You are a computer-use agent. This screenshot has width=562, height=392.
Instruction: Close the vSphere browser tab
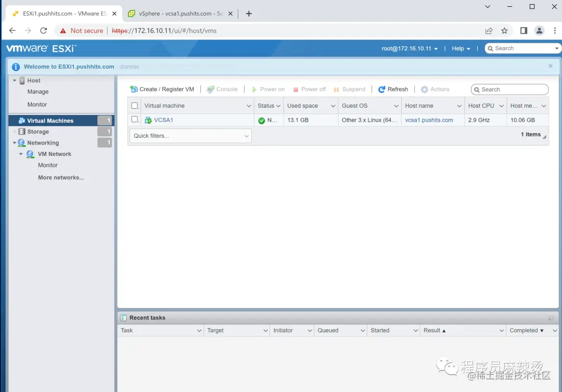tap(231, 14)
